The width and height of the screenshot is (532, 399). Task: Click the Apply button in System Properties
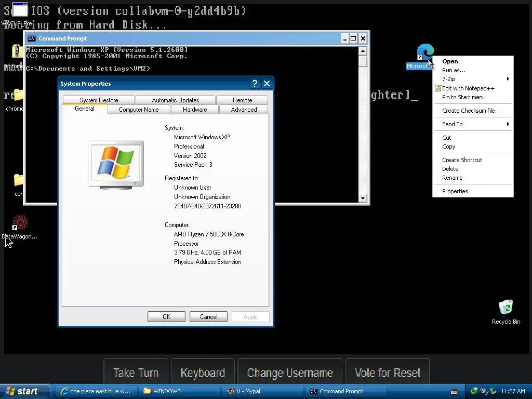tap(250, 316)
